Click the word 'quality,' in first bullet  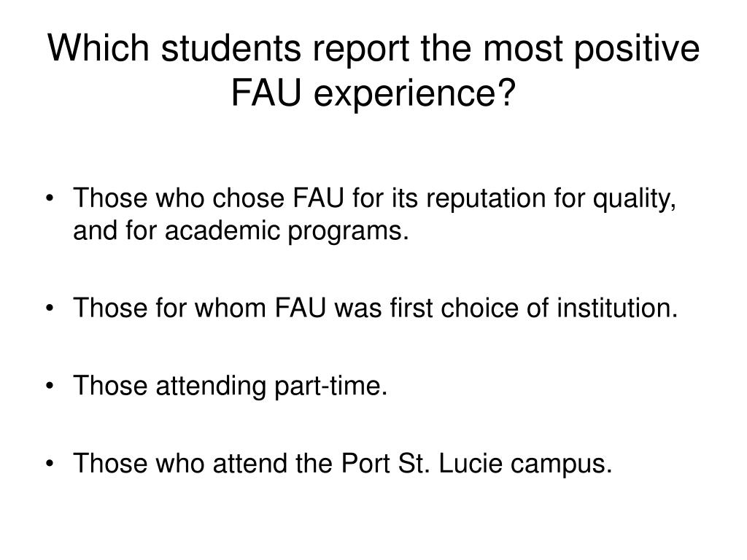[x=635, y=200]
